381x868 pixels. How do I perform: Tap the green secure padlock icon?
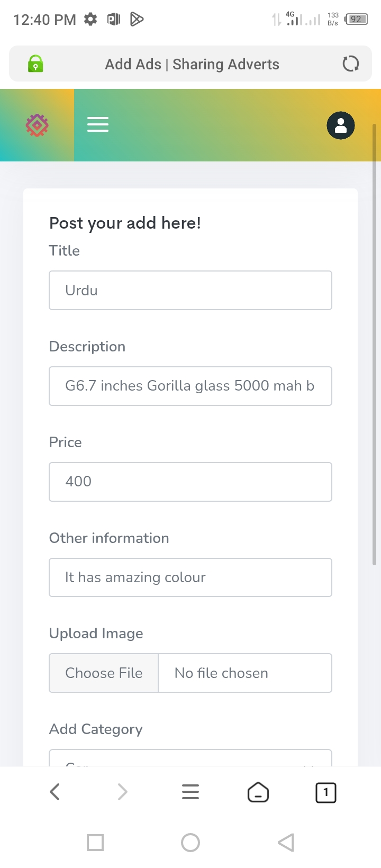[x=35, y=64]
